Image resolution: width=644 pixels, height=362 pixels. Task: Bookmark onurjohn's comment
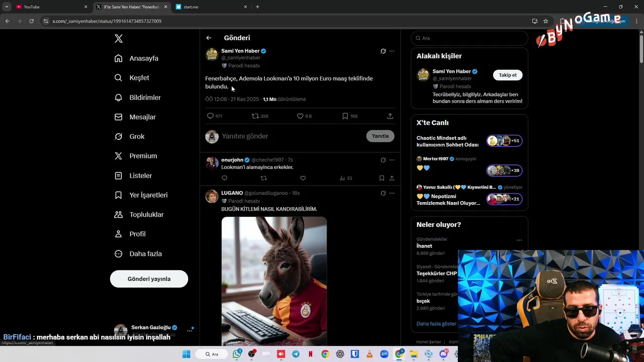382,178
